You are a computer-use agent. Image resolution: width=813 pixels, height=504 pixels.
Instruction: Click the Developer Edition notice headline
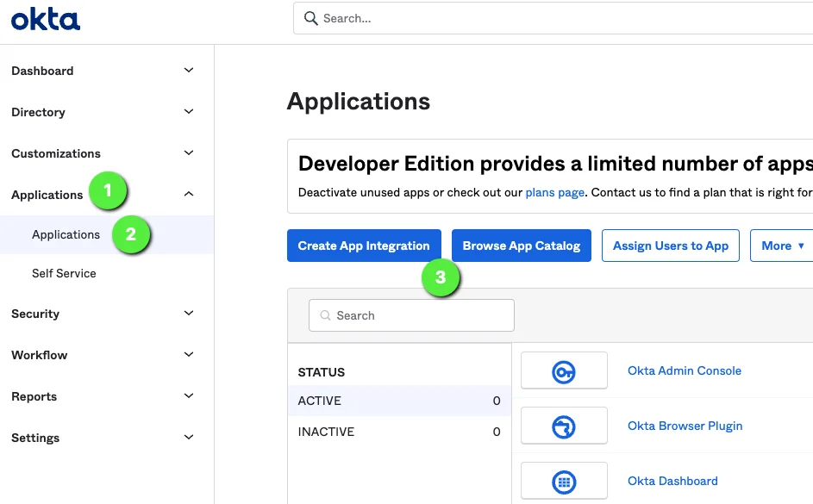[555, 164]
